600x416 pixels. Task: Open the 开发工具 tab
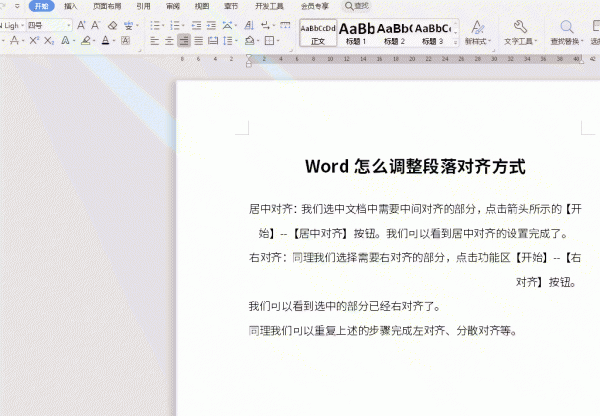tap(269, 6)
